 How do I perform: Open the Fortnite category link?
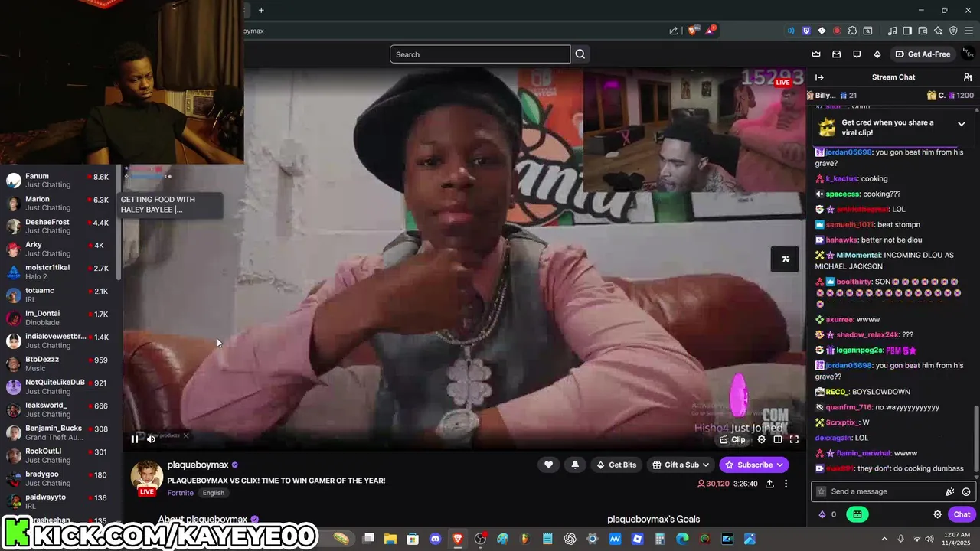coord(180,493)
